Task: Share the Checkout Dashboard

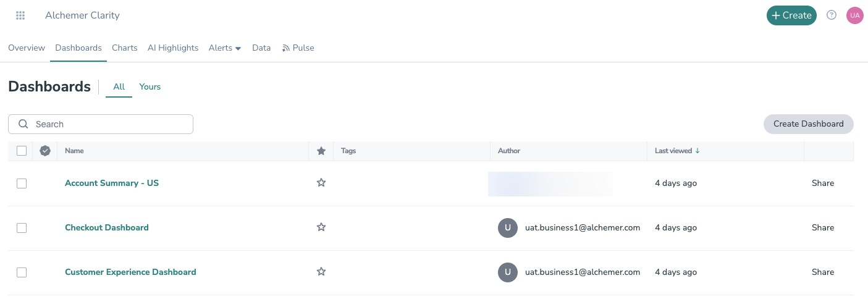Action: click(x=823, y=227)
